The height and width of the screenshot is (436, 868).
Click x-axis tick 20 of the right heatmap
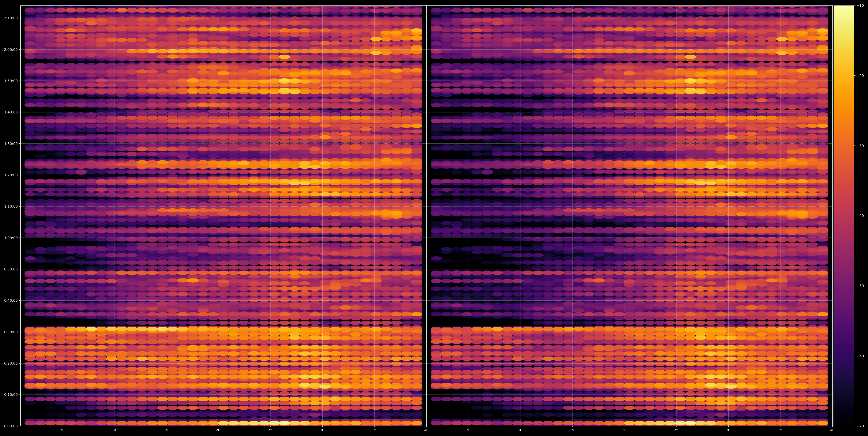pos(624,430)
